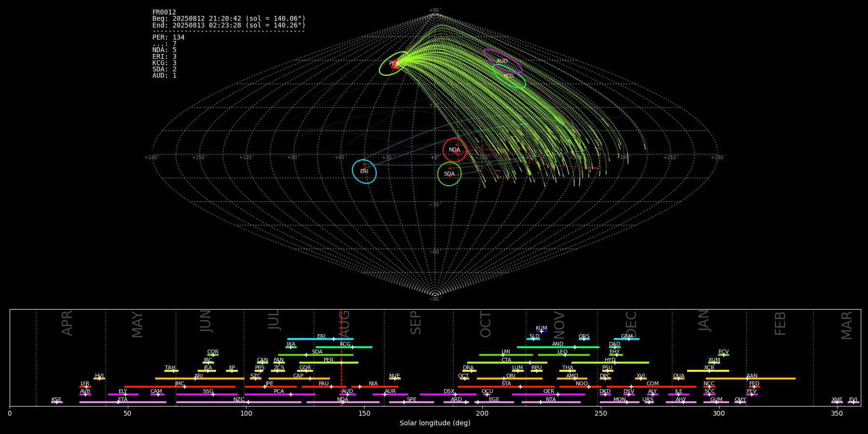Click the JXA shower bar in timeline
The width and height of the screenshot is (868, 434).
point(291,347)
